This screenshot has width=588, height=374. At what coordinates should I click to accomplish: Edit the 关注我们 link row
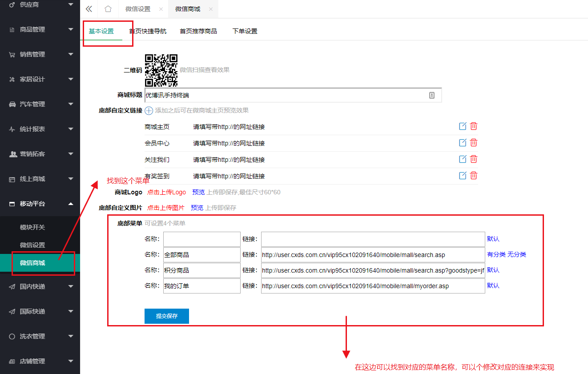463,159
